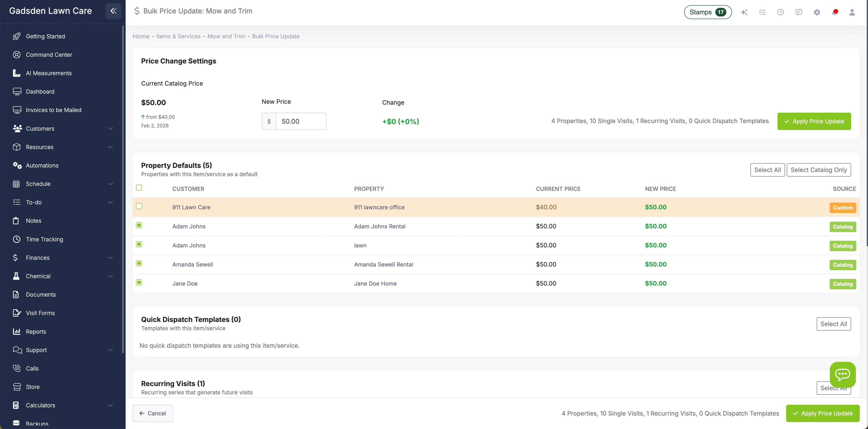Click inside the New Price input field

301,121
